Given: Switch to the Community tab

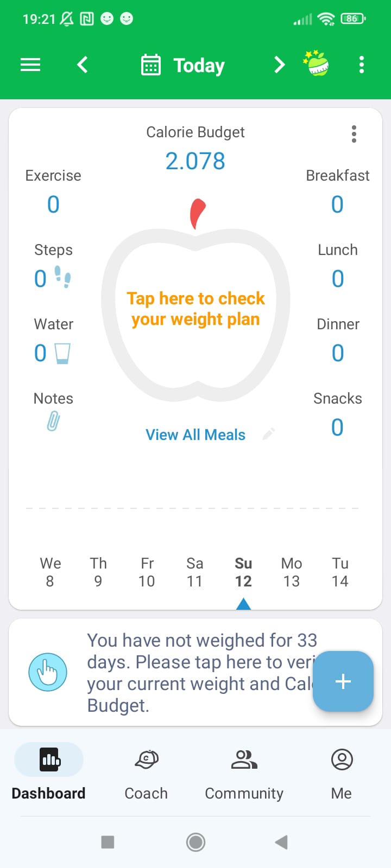Looking at the screenshot, I should [x=244, y=769].
